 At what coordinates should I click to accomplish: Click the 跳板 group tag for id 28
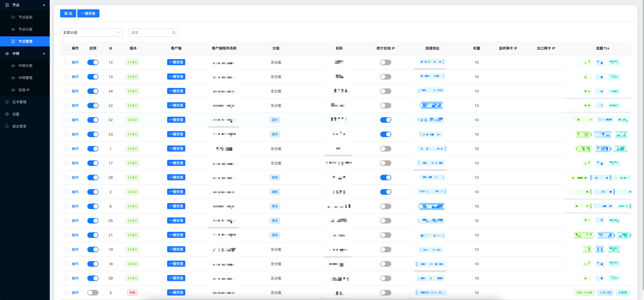[x=275, y=178]
